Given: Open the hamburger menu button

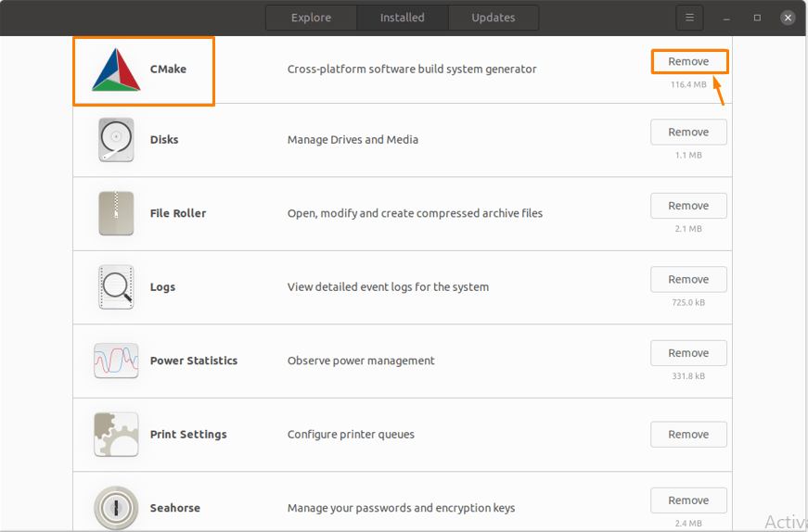Looking at the screenshot, I should (689, 18).
